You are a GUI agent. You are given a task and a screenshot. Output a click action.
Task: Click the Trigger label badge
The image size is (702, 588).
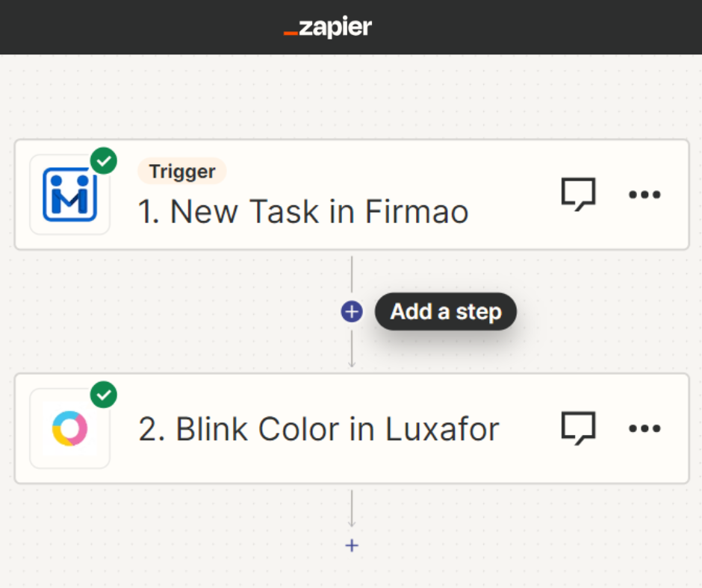pyautogui.click(x=181, y=171)
